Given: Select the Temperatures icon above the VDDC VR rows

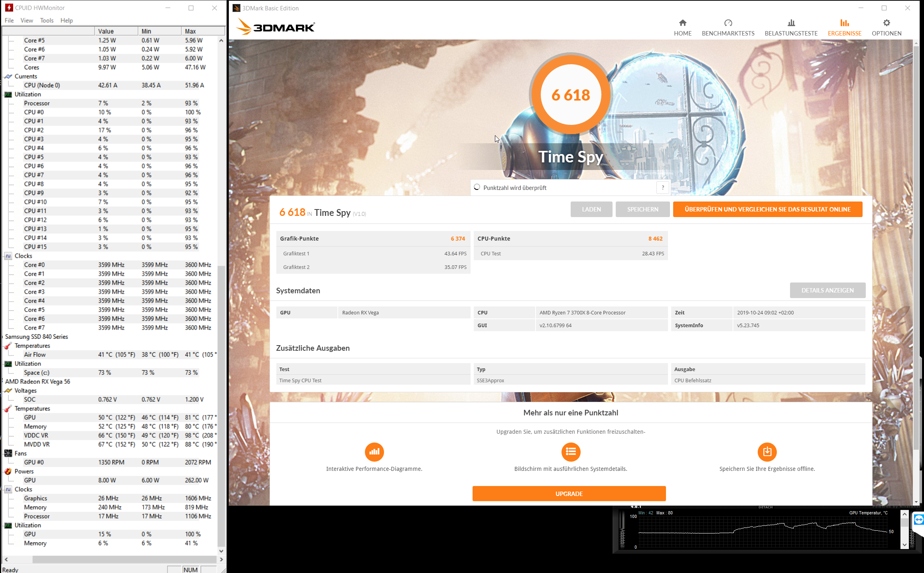Looking at the screenshot, I should [x=8, y=409].
